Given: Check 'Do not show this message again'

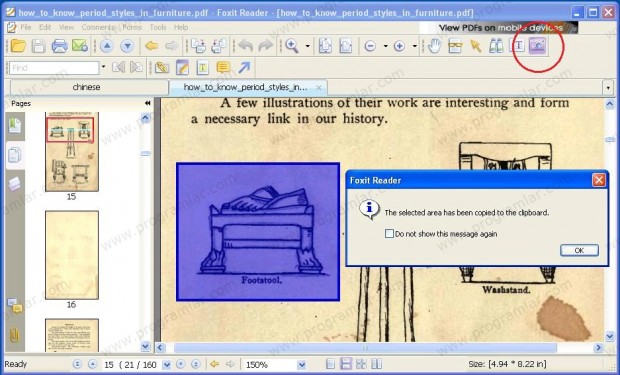Looking at the screenshot, I should coord(389,234).
